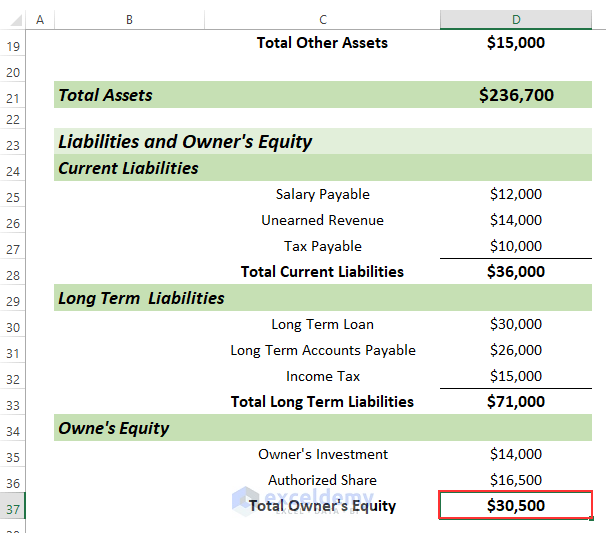Viewport: 606px width, 533px height.
Task: Select column D header
Action: [x=516, y=20]
